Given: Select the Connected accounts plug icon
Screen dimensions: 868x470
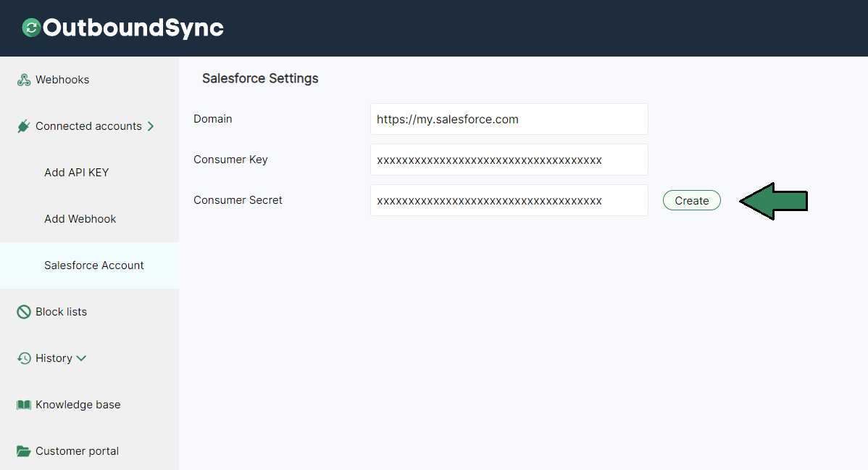Looking at the screenshot, I should tap(24, 125).
